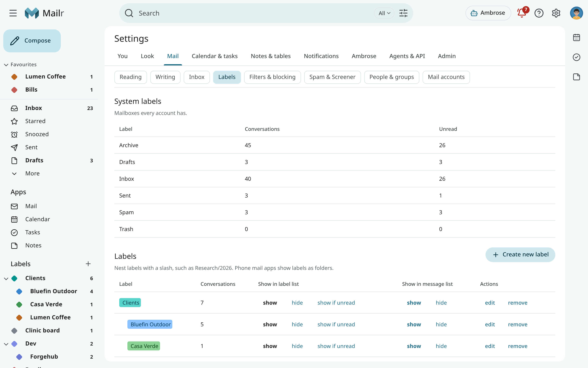This screenshot has width=588, height=368.
Task: Add a new label with plus icon
Action: [x=88, y=264]
